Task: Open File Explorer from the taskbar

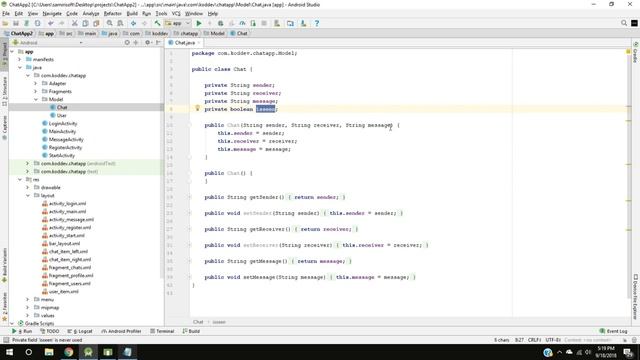Action: coord(49,352)
